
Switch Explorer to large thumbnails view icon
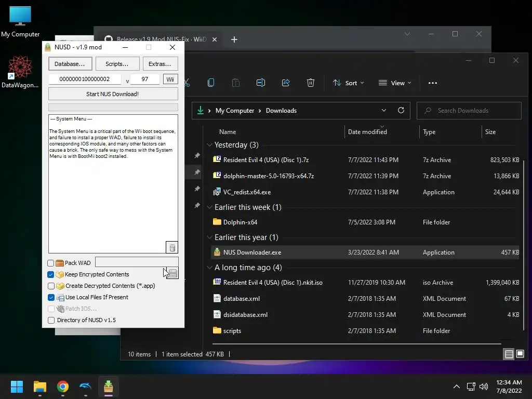tap(520, 354)
